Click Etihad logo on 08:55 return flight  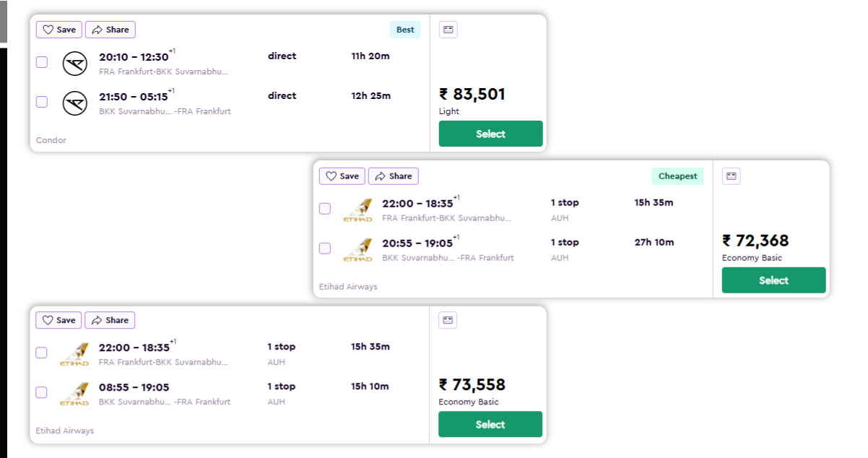(x=74, y=394)
